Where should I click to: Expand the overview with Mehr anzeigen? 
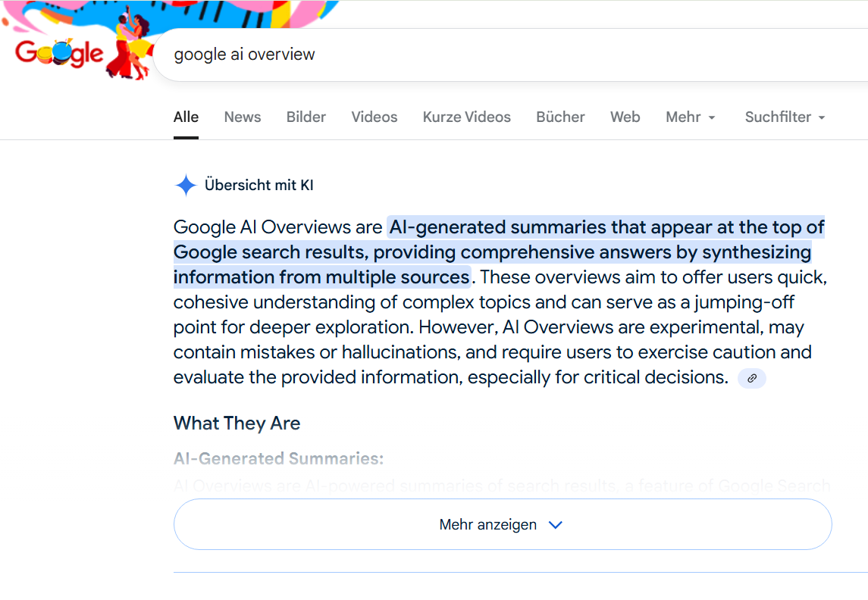pos(503,524)
